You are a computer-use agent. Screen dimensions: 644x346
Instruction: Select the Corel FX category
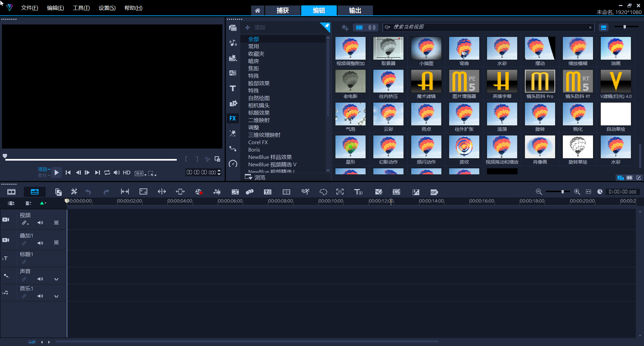click(x=258, y=142)
